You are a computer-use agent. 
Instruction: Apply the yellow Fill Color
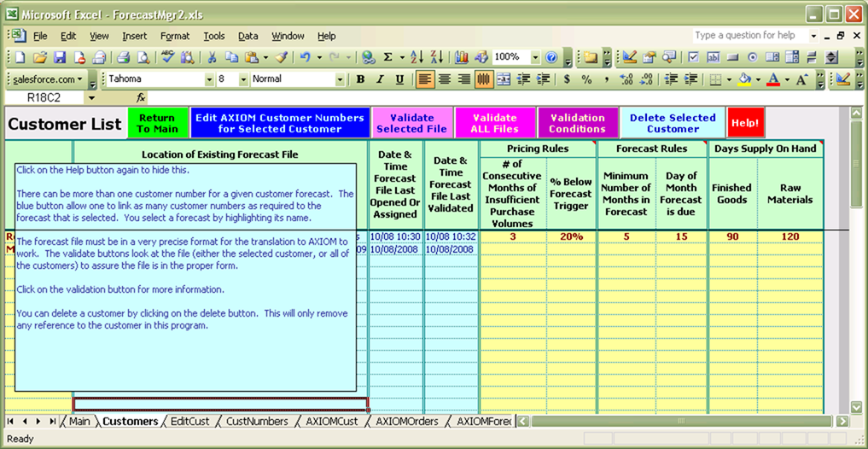(745, 79)
